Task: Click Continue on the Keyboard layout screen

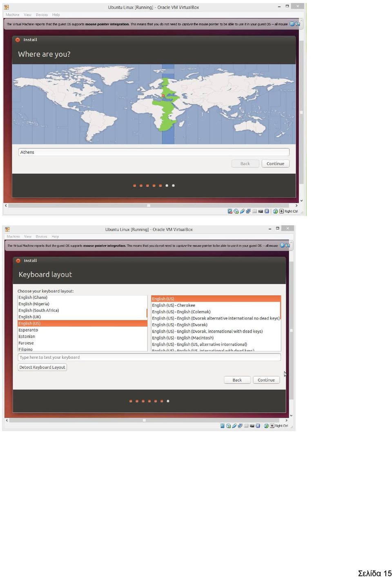Action: tap(266, 380)
